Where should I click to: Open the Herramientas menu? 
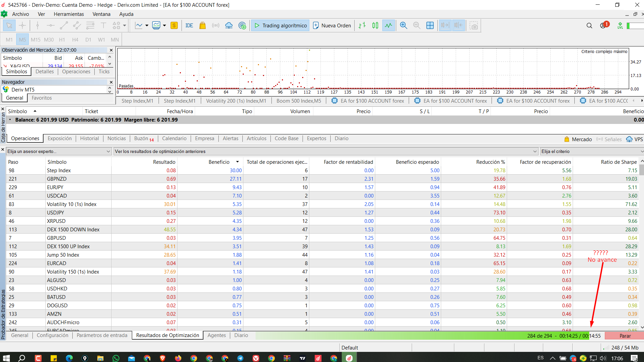(x=69, y=14)
